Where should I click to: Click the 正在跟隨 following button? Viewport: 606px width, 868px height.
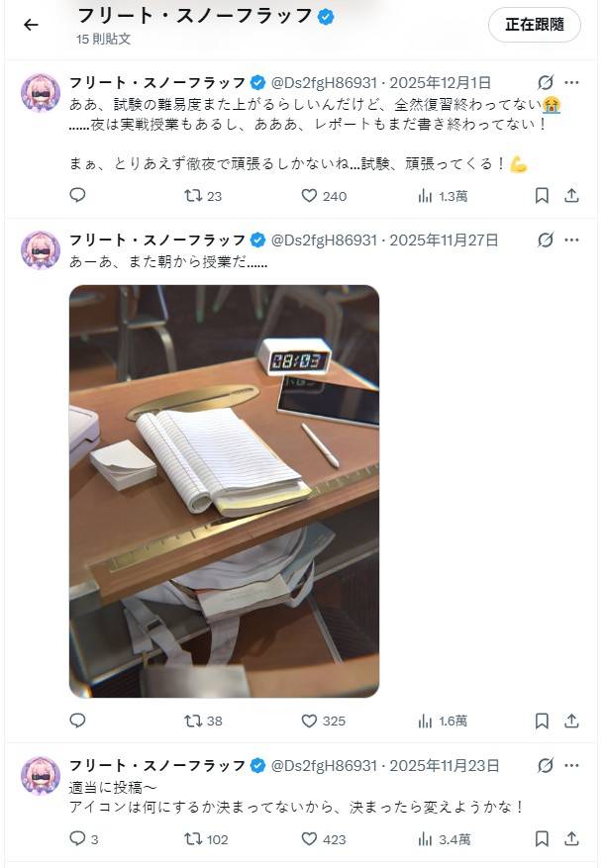click(x=535, y=25)
